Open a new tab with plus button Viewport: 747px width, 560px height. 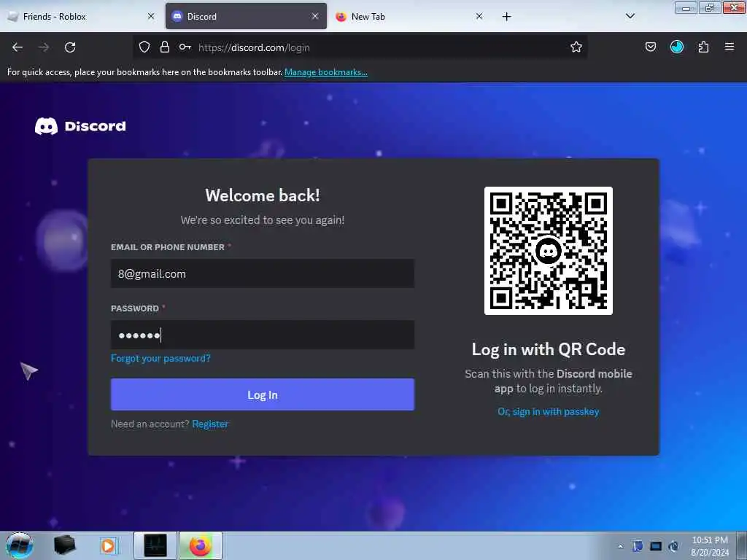506,17
